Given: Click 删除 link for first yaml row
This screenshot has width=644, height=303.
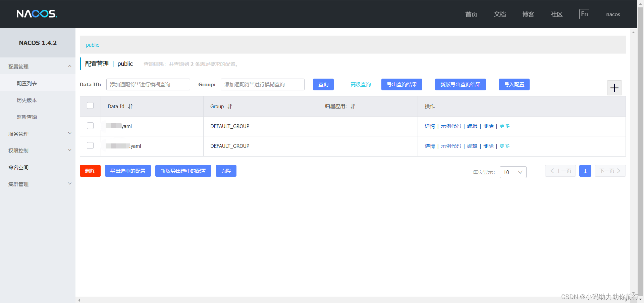Looking at the screenshot, I should [488, 126].
